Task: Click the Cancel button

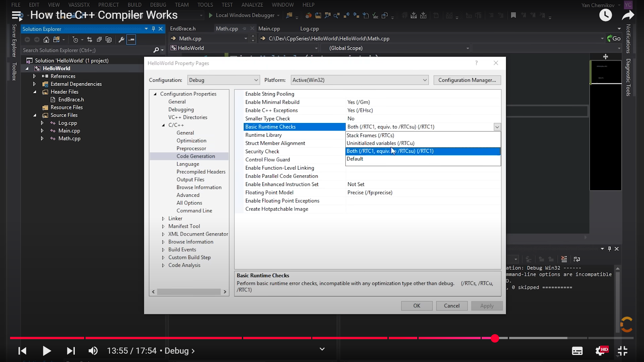Action: tap(451, 306)
